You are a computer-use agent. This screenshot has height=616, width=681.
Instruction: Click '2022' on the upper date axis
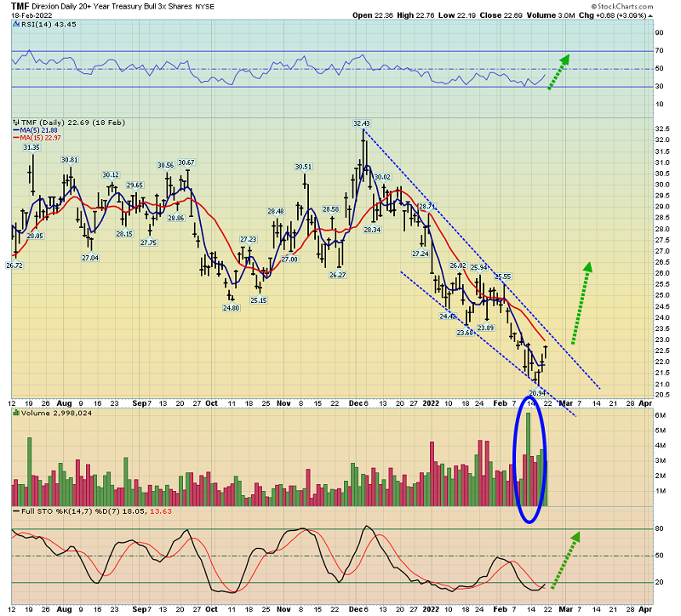431,404
